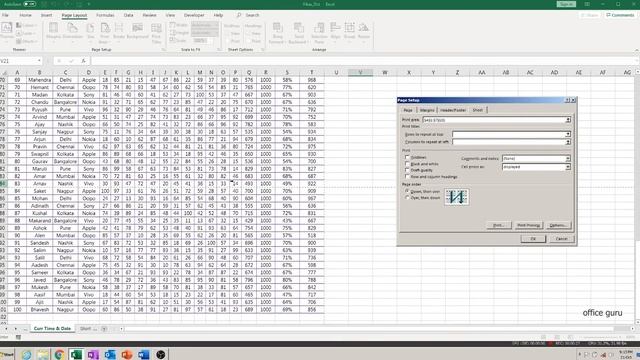This screenshot has height=360, width=640.
Task: Click the Insert Function fx icon
Action: (x=83, y=61)
